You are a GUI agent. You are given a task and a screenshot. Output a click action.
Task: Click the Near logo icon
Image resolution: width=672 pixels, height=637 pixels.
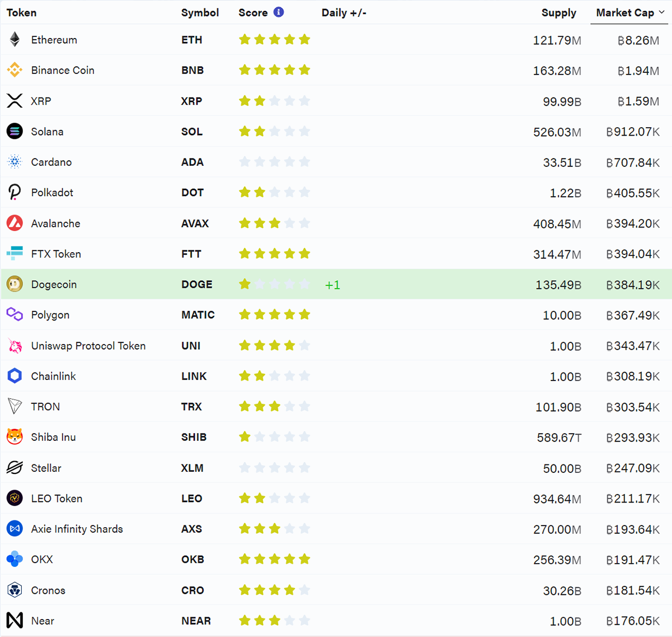click(x=15, y=620)
